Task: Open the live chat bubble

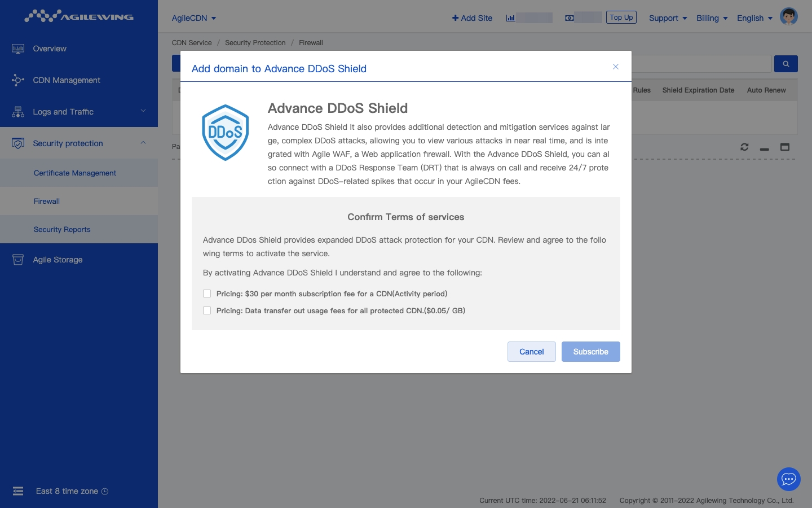Action: tap(789, 479)
